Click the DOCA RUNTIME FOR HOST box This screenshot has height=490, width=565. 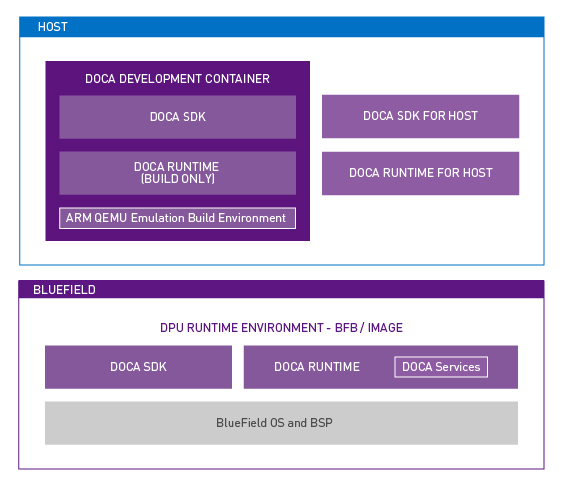421,173
